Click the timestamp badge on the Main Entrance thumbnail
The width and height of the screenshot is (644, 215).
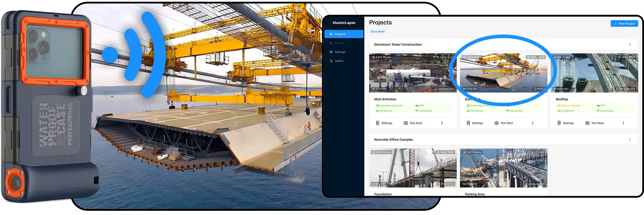coord(445,57)
